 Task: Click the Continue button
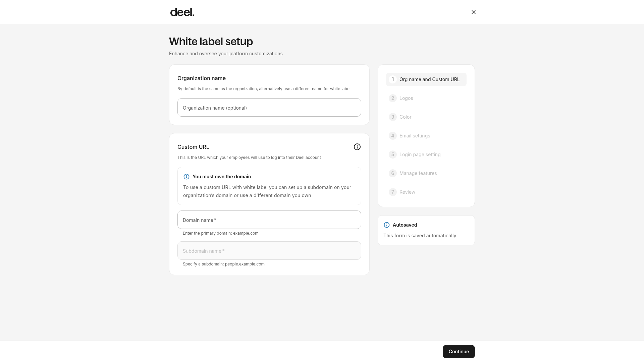(459, 352)
